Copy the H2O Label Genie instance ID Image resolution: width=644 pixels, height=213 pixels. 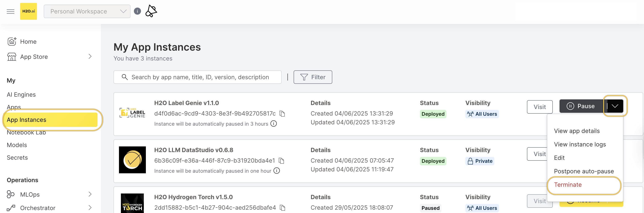pyautogui.click(x=282, y=114)
